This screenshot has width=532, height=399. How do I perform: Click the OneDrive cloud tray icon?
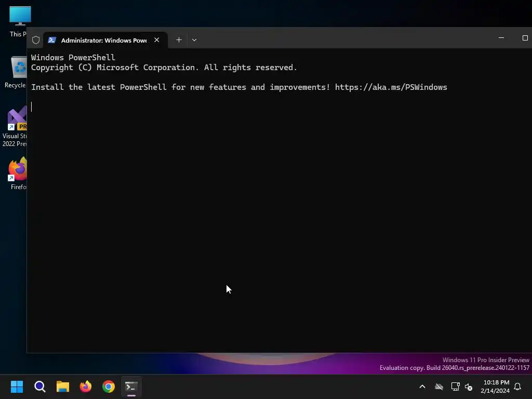coord(439,387)
